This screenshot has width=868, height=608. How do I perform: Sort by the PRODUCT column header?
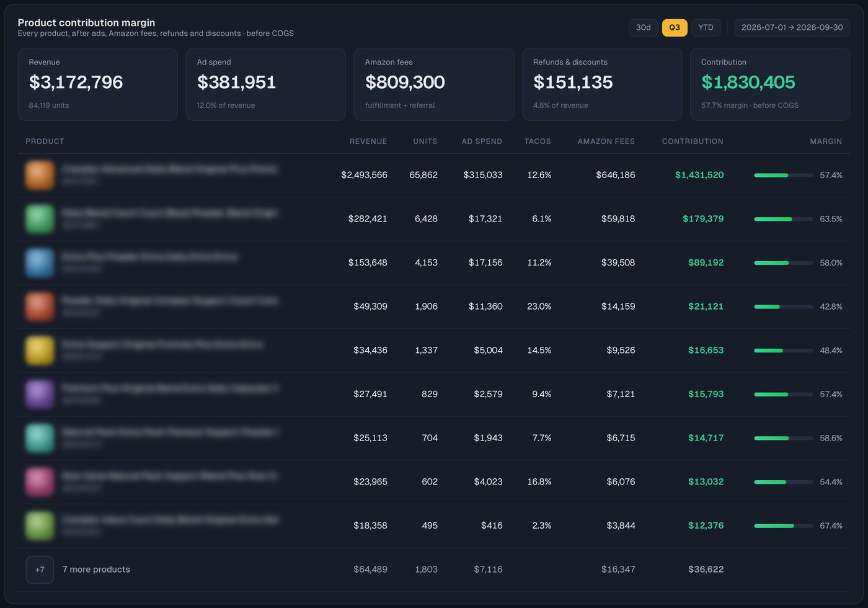coord(45,141)
